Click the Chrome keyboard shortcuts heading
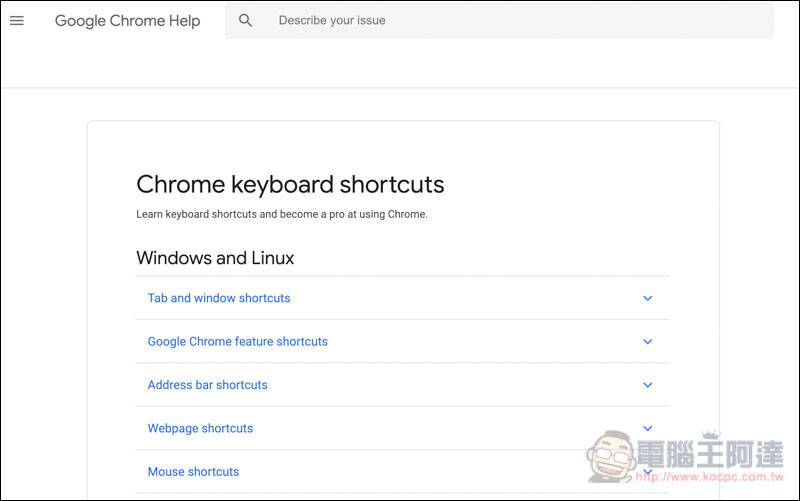800x501 pixels. coord(290,184)
